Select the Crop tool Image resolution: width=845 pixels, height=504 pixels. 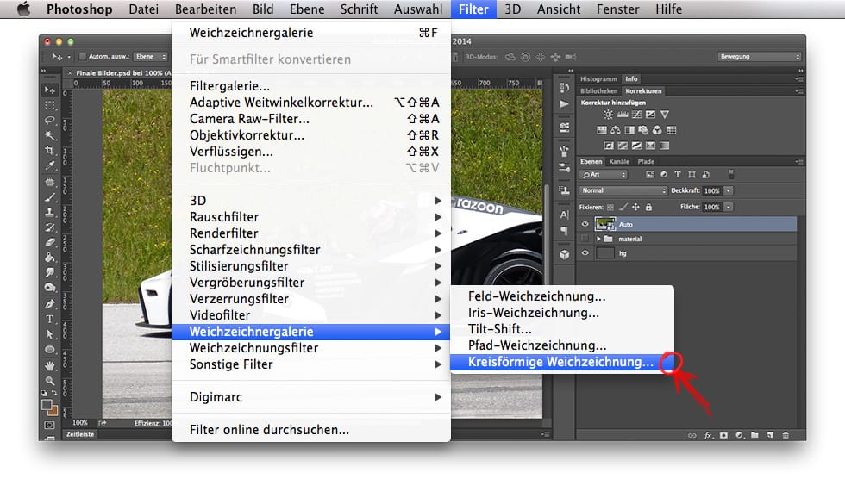pyautogui.click(x=50, y=151)
